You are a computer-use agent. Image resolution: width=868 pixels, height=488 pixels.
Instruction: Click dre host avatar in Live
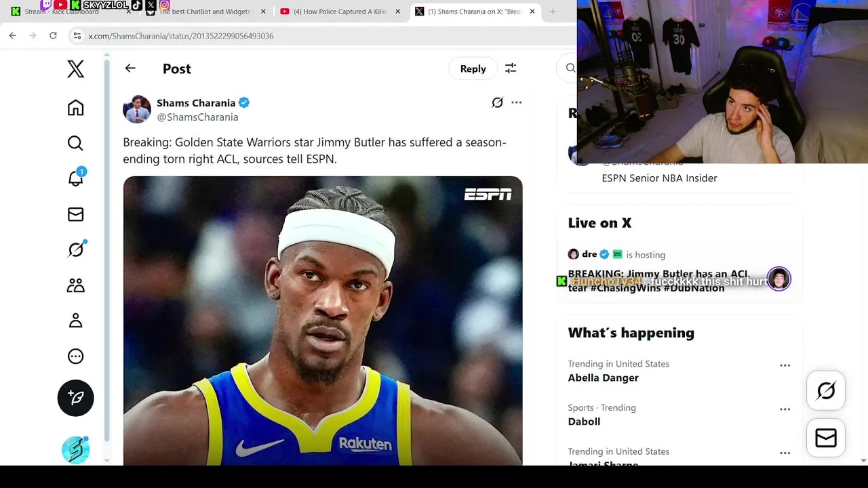[573, 254]
